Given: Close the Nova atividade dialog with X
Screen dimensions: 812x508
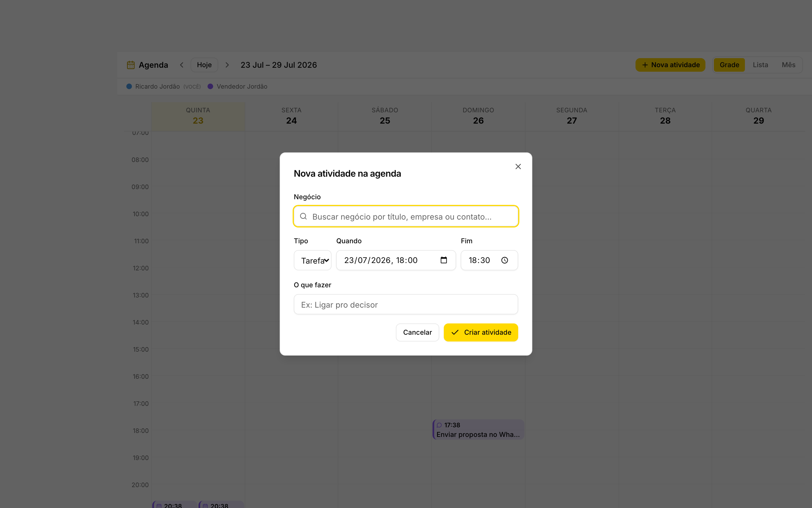Looking at the screenshot, I should [518, 167].
